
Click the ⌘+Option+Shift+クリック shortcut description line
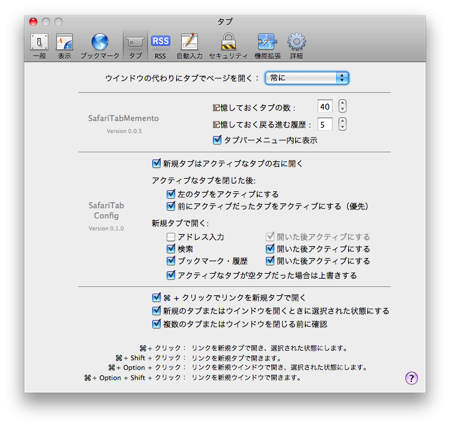pyautogui.click(x=193, y=378)
